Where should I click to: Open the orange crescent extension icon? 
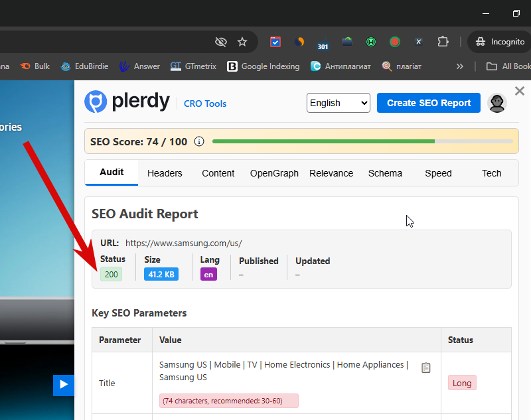pos(299,42)
